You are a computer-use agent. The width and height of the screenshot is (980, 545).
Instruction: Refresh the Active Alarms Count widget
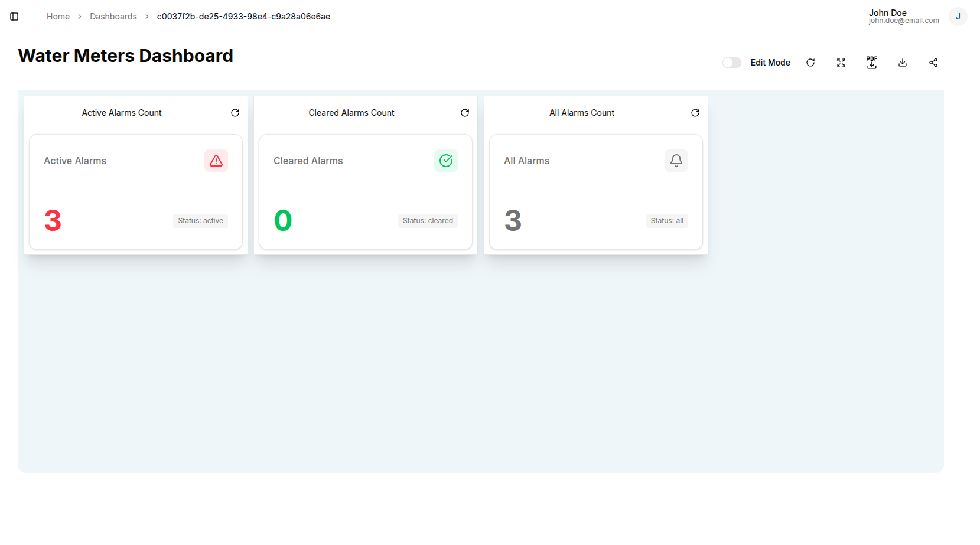click(x=235, y=113)
